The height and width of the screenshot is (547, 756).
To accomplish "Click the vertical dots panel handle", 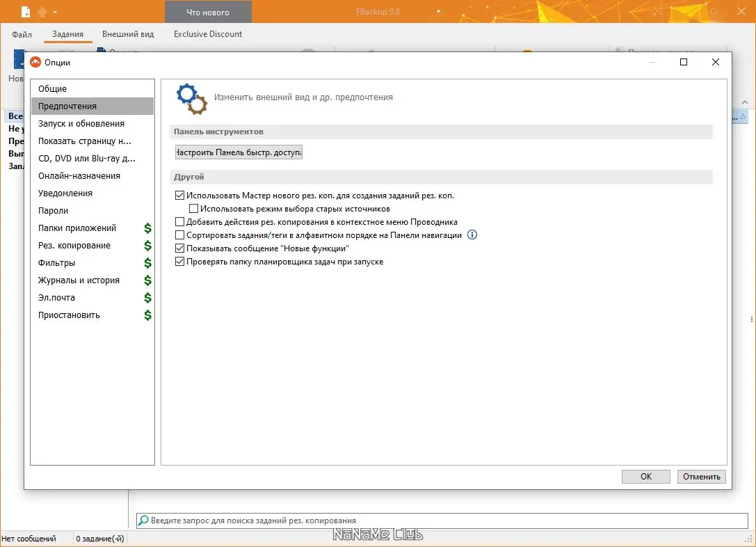I will point(752,319).
